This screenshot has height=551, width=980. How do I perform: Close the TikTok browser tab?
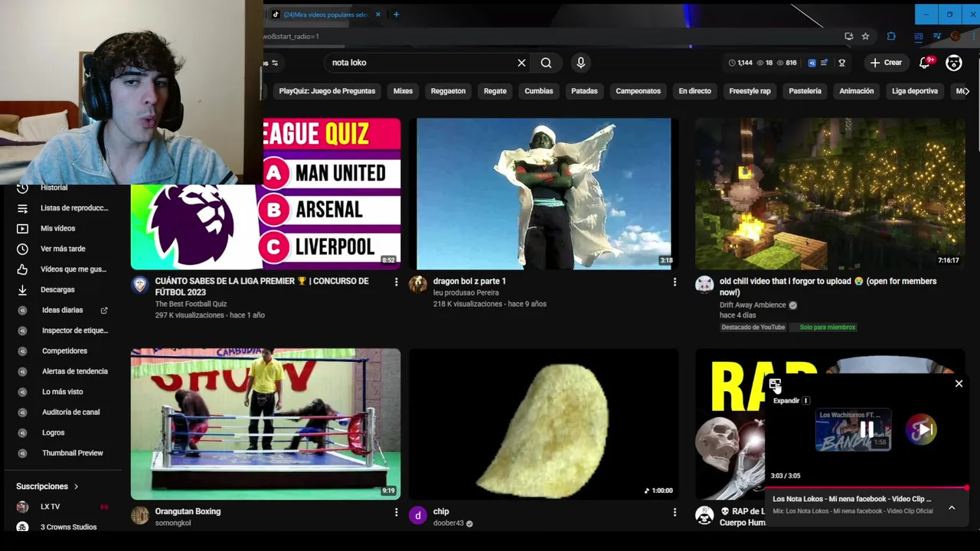coord(377,15)
